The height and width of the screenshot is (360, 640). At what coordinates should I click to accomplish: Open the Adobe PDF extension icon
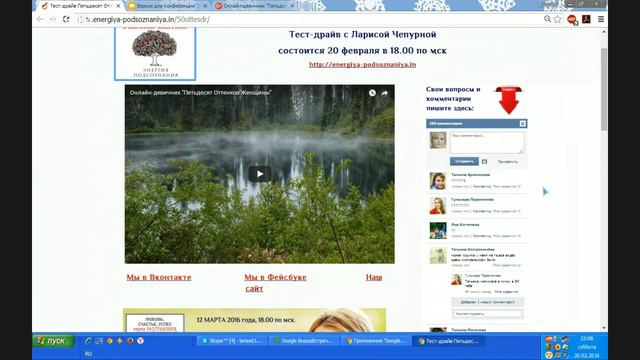coord(586,19)
